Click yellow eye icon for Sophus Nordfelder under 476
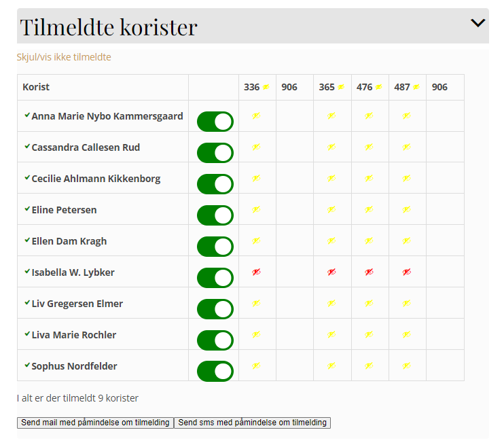 [x=369, y=366]
